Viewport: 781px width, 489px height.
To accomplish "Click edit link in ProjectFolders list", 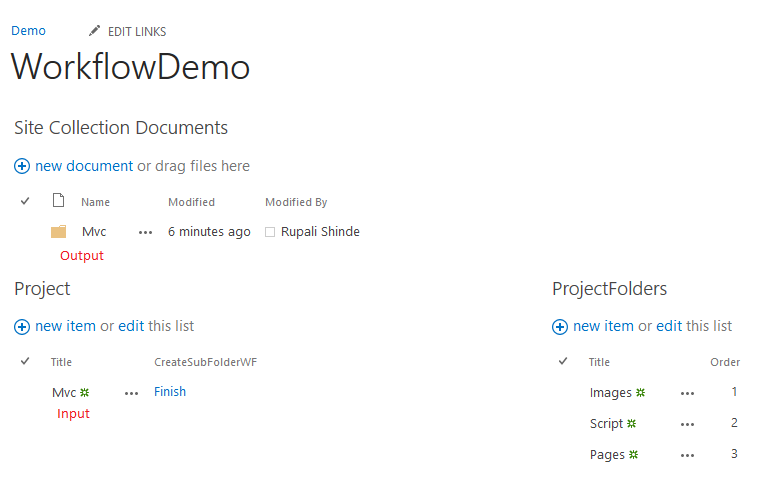I will tap(670, 326).
